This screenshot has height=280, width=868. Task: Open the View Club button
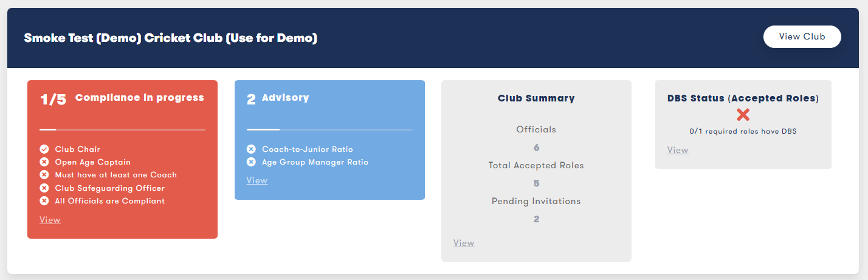point(802,36)
